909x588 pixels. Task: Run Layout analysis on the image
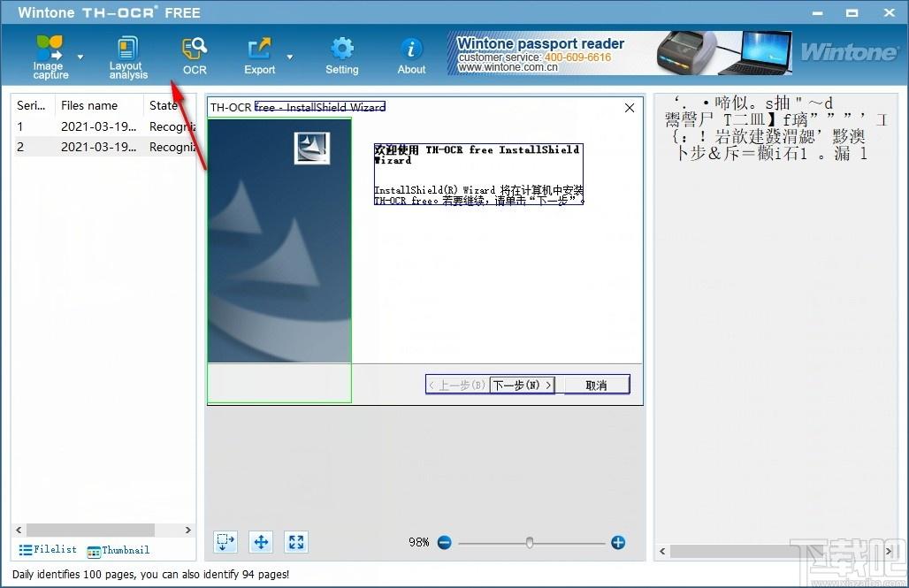[x=128, y=57]
